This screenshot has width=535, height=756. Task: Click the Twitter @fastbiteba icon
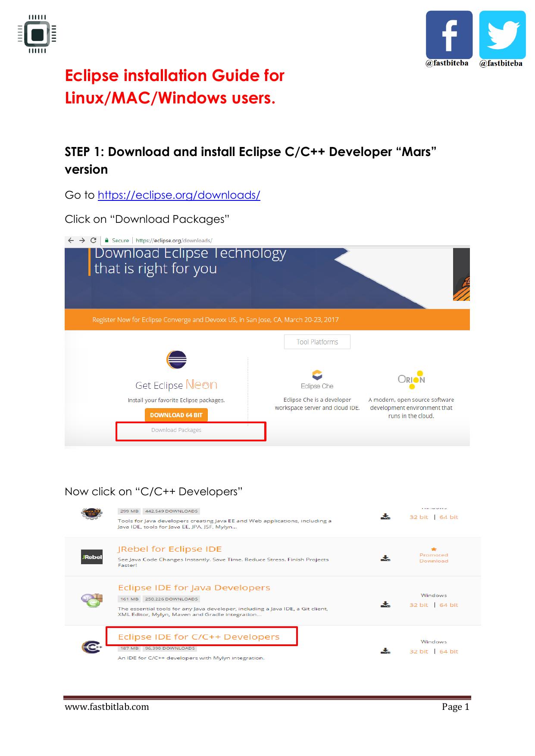click(503, 34)
